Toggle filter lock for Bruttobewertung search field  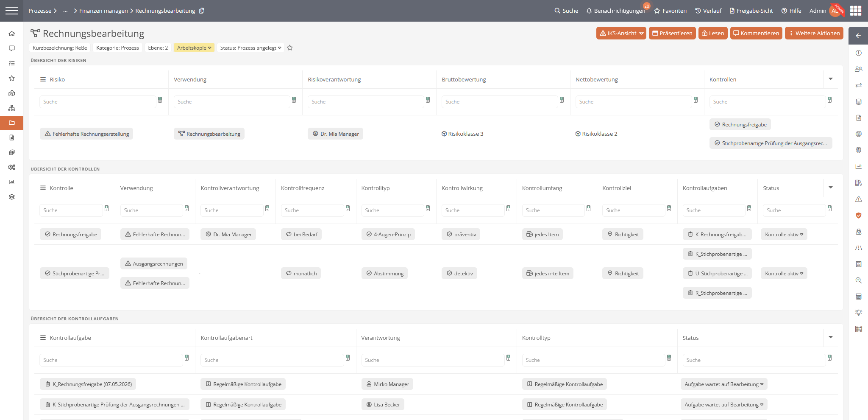pyautogui.click(x=562, y=100)
